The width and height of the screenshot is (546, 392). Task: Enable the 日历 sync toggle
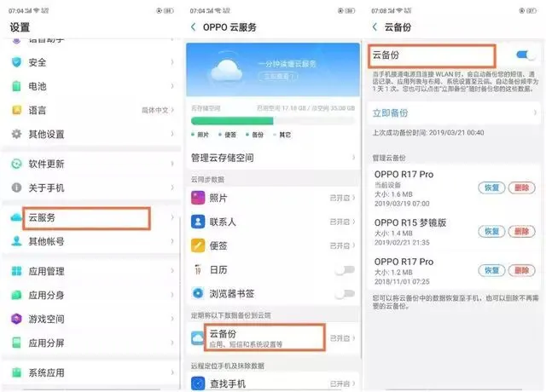(345, 269)
